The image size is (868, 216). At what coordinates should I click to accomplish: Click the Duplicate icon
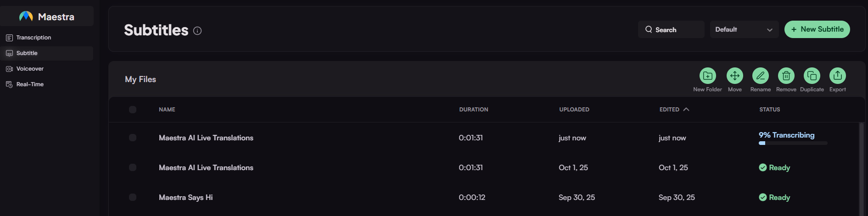(x=812, y=76)
